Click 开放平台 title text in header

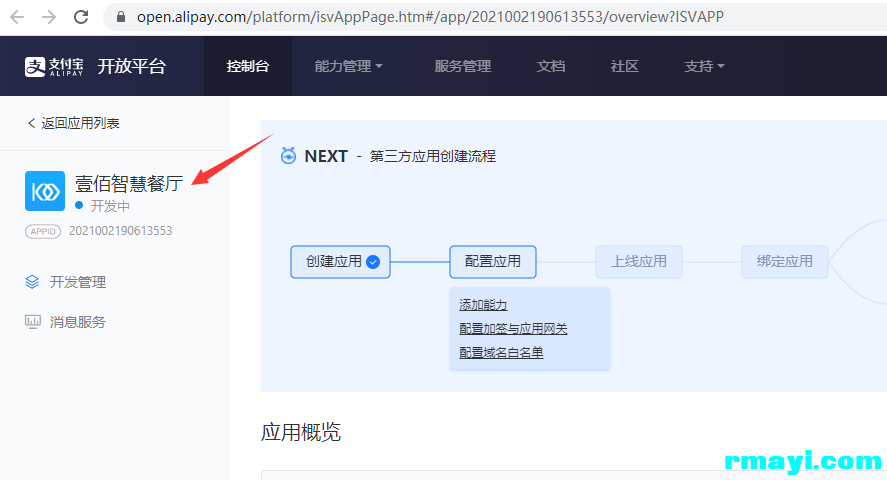[131, 66]
